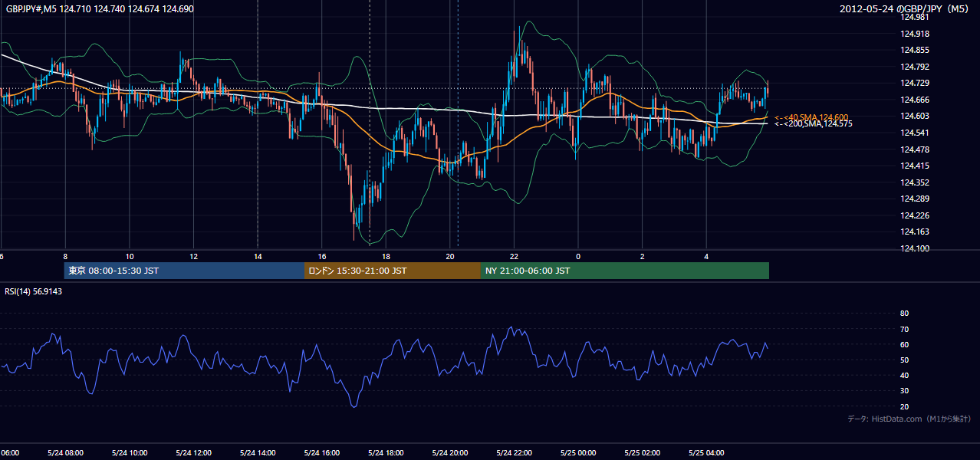Click price axis value 124.226
Image resolution: width=980 pixels, height=460 pixels.
click(x=915, y=215)
